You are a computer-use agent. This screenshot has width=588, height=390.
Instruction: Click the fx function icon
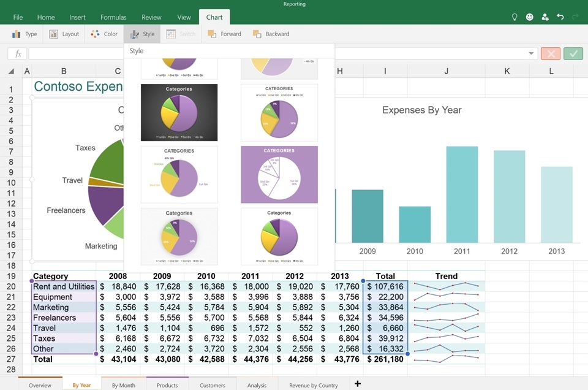[x=17, y=53]
